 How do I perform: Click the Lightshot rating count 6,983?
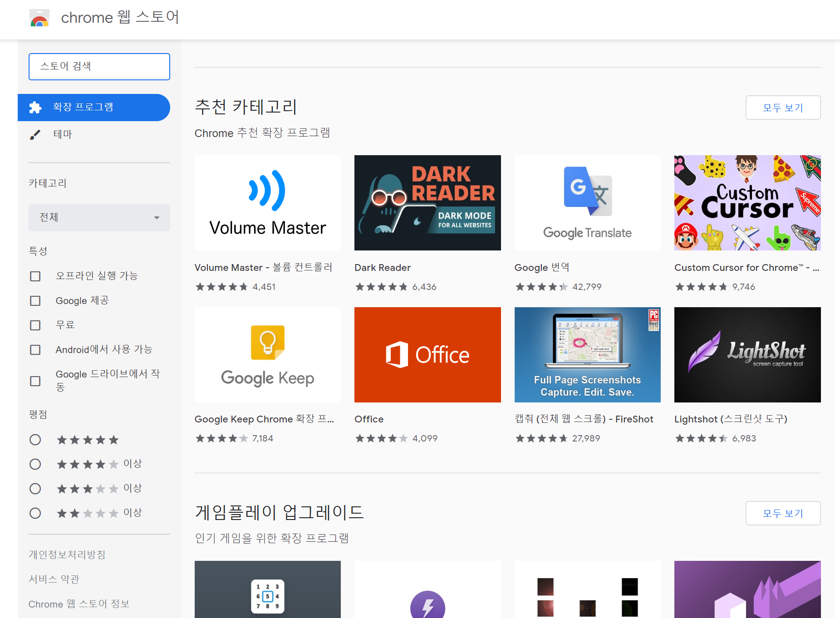744,438
